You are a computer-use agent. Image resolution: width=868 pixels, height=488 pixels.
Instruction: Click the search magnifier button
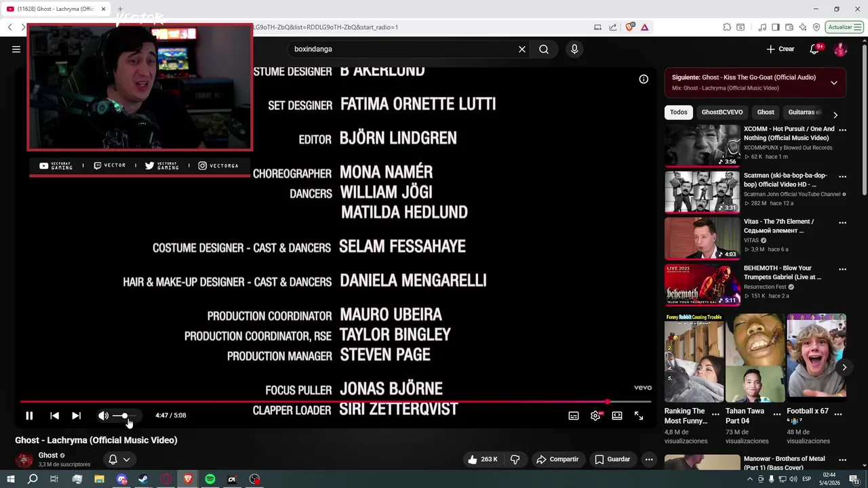point(544,49)
